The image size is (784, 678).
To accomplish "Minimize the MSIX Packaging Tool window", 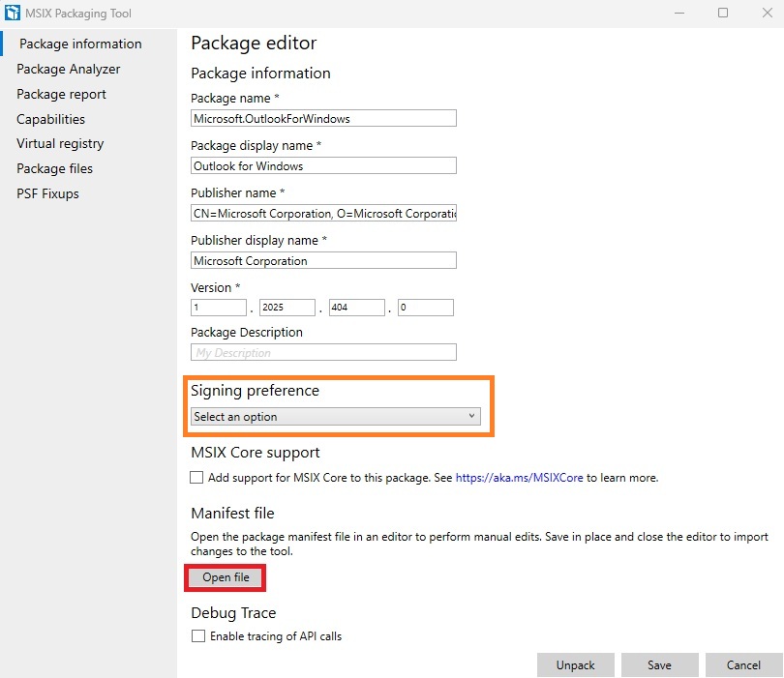I will [x=679, y=13].
